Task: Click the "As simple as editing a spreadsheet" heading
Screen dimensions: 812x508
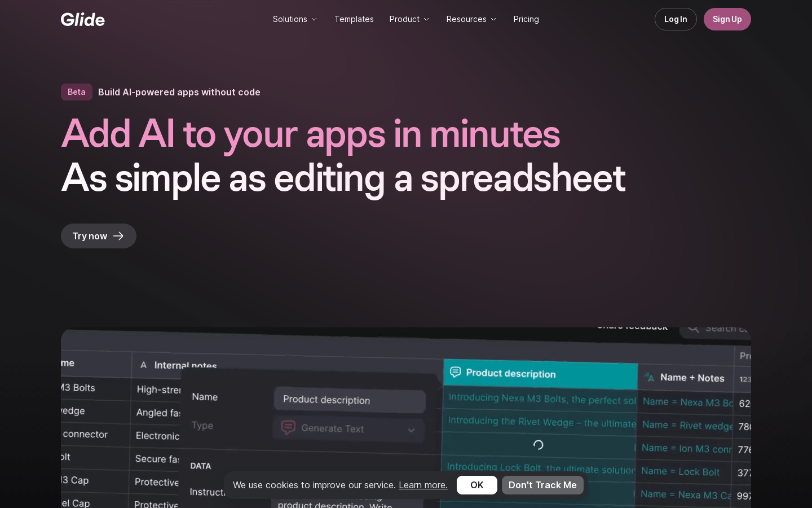Action: click(x=343, y=178)
